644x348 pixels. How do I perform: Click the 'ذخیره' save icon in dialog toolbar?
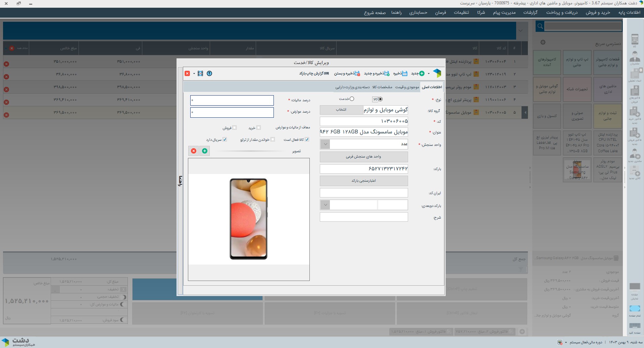pos(404,73)
